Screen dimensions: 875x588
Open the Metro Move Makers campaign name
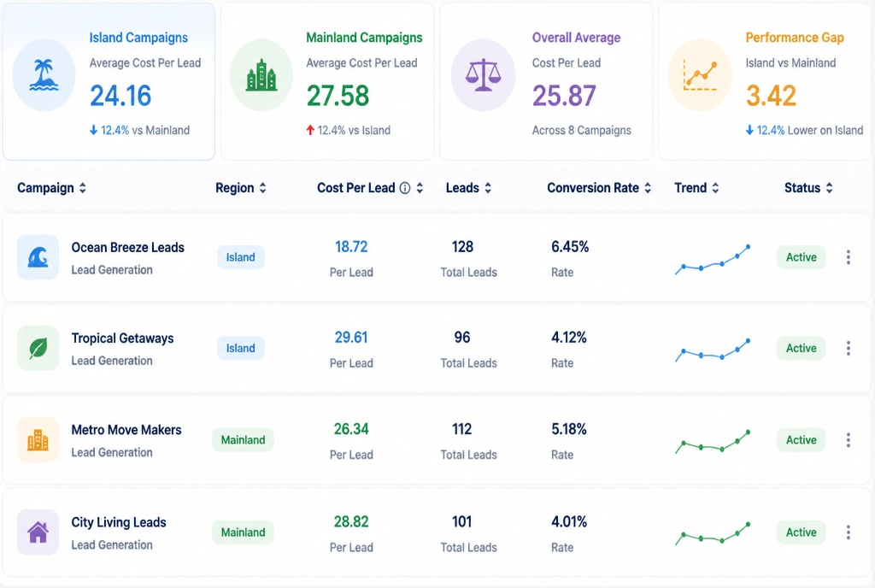(126, 430)
